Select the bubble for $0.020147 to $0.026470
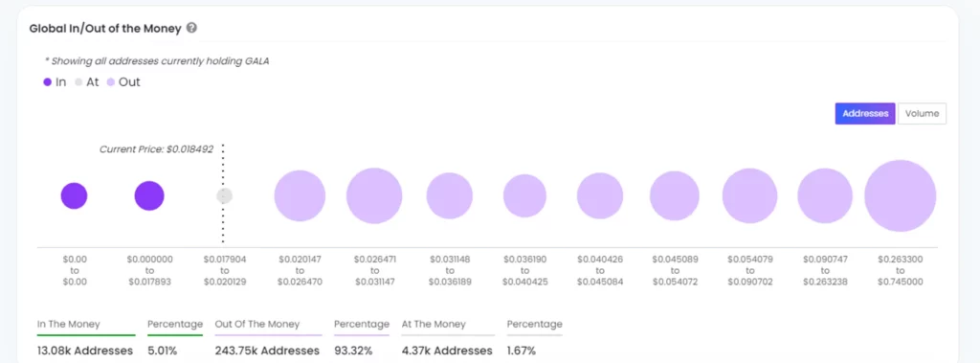980x363 pixels. [300, 196]
